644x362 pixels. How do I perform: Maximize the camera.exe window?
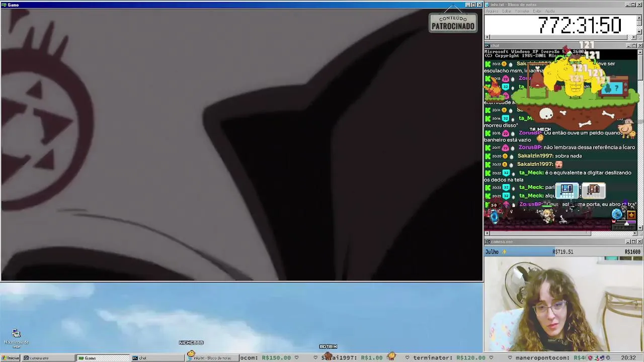[x=634, y=242]
